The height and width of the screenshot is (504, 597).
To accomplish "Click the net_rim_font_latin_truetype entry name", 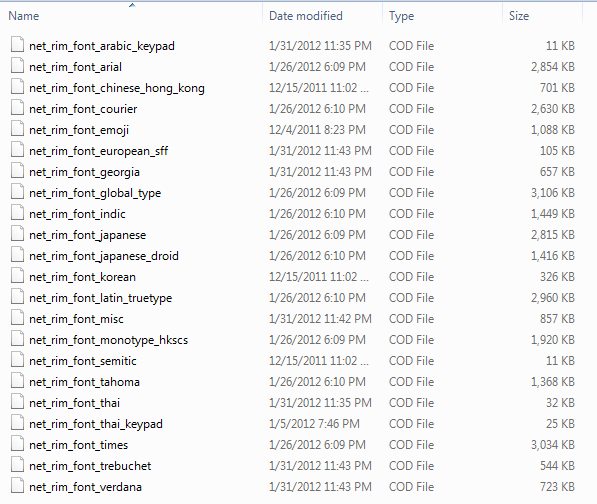I will point(101,298).
